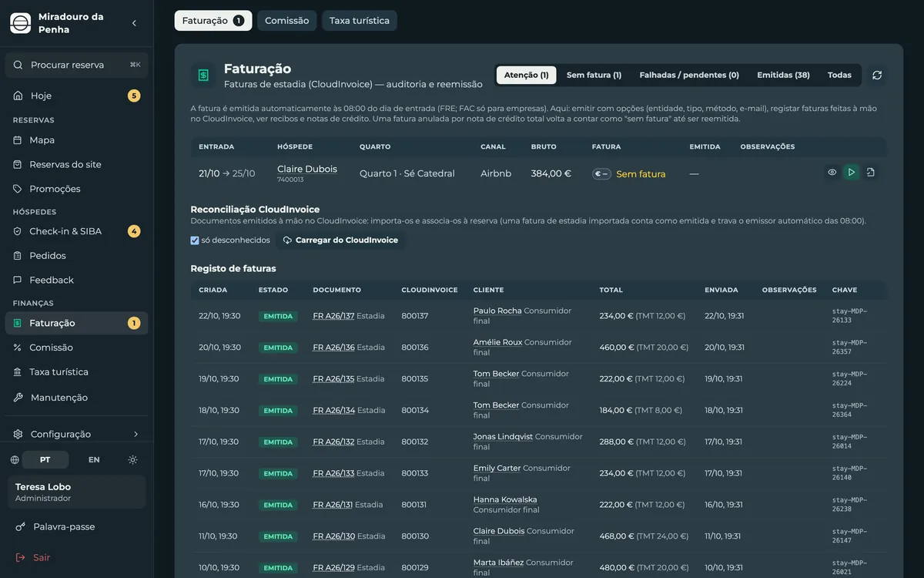Viewport: 924px width, 578px height.
Task: Filter by Sem fatura (1)
Action: click(594, 75)
